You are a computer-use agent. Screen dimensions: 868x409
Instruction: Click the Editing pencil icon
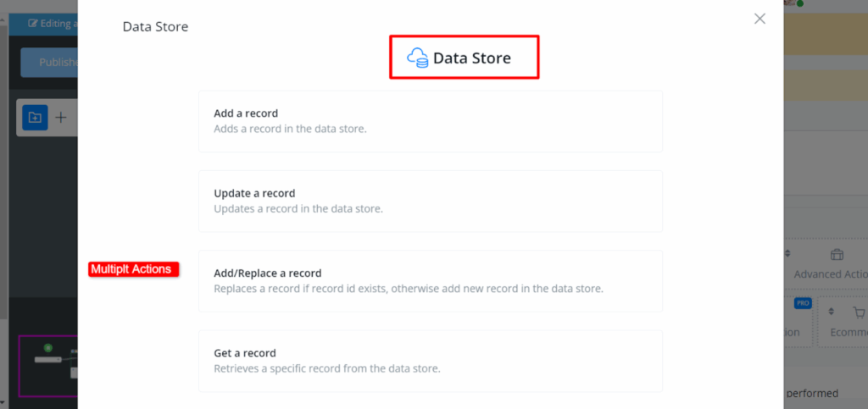[x=33, y=24]
